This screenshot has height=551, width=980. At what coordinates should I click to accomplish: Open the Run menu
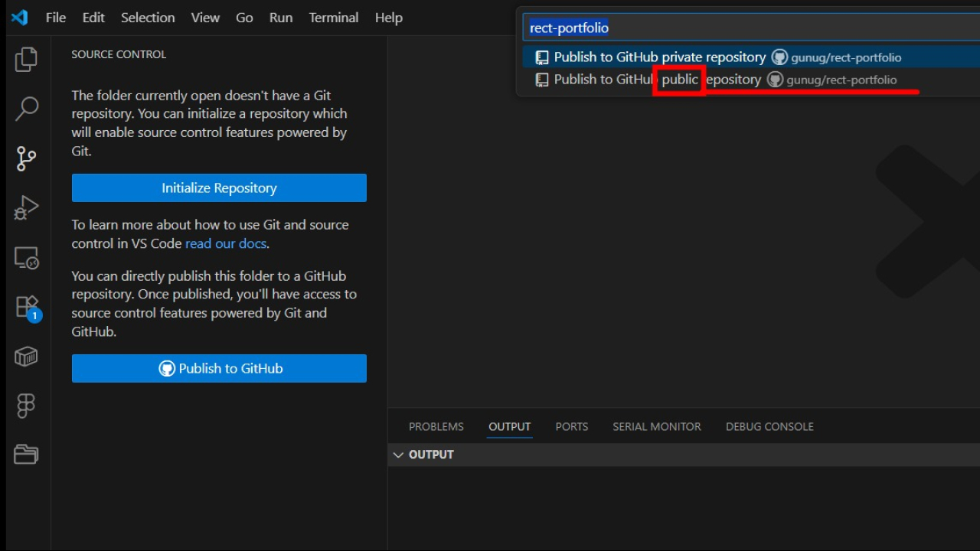(281, 18)
